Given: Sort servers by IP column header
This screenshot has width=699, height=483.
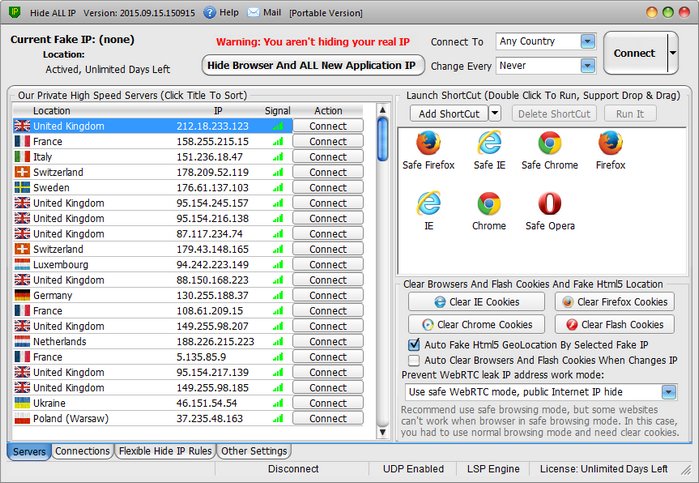Looking at the screenshot, I should click(218, 111).
